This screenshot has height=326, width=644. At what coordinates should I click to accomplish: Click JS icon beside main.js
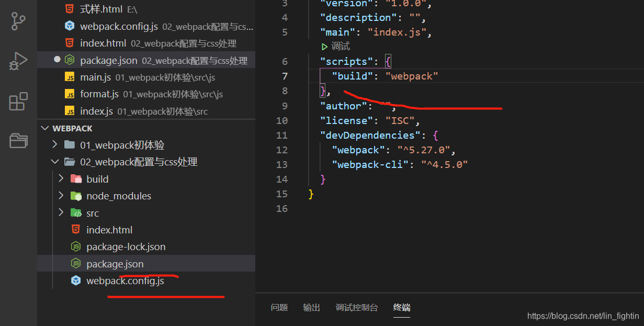[70, 77]
